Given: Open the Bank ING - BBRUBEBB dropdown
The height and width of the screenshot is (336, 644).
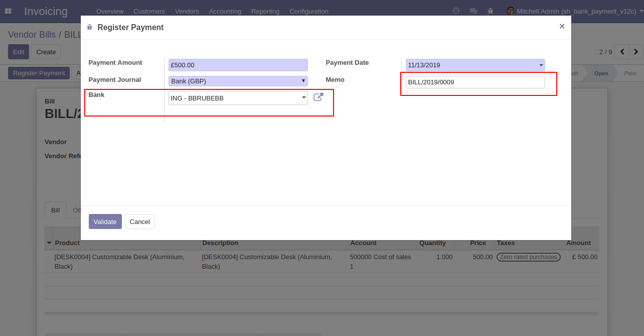Looking at the screenshot, I should coord(238,98).
